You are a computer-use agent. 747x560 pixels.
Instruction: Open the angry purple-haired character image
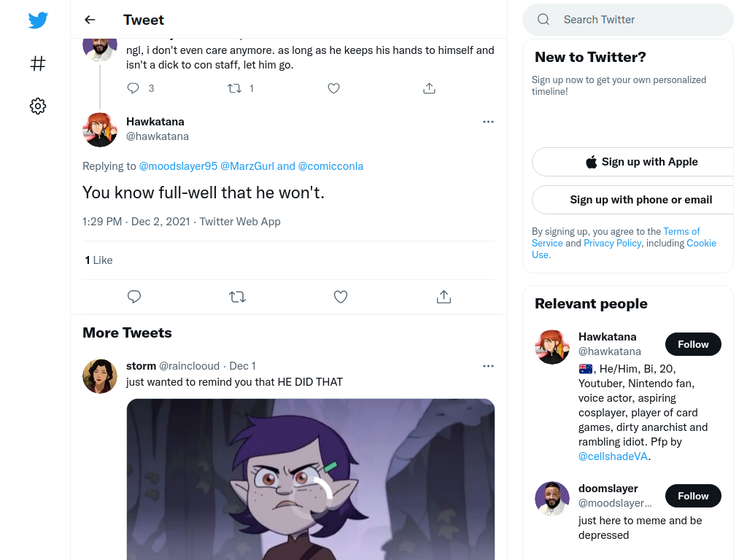click(x=311, y=479)
